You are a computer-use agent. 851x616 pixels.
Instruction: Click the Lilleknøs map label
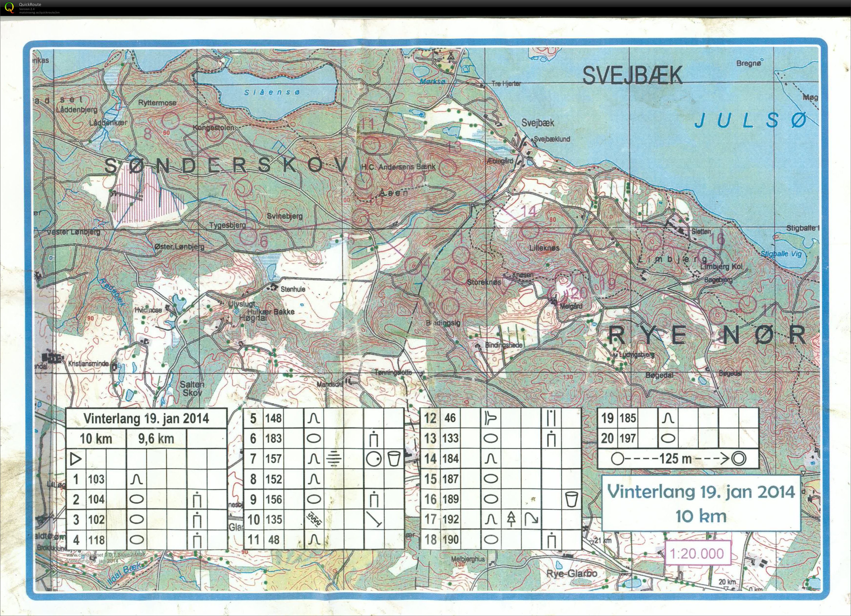(x=544, y=248)
